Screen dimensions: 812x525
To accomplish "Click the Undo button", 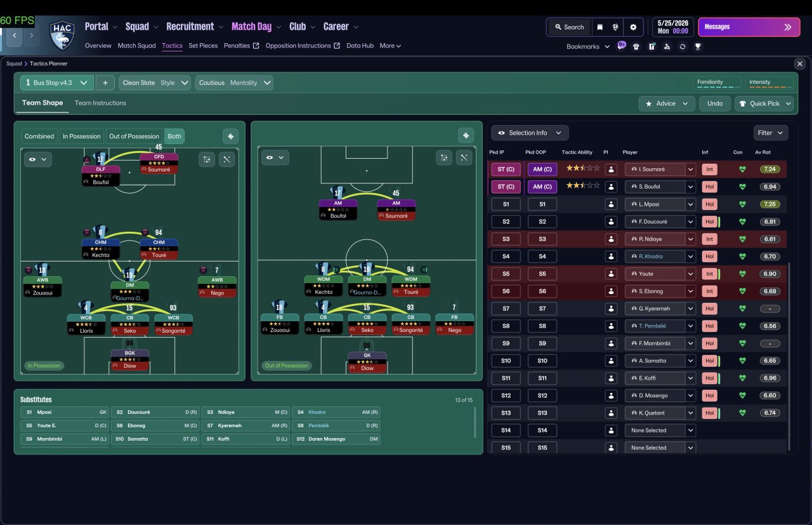I will (715, 103).
